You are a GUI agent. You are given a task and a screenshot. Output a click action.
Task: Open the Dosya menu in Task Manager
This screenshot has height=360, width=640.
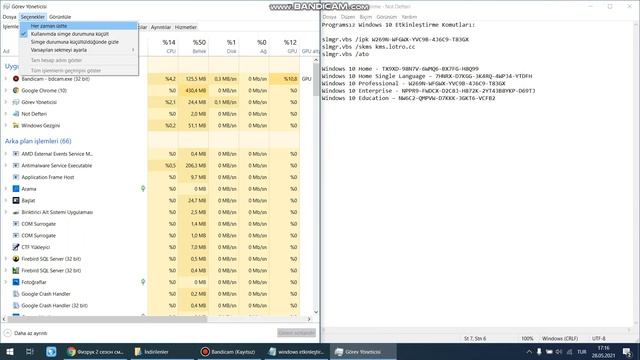tap(9, 17)
